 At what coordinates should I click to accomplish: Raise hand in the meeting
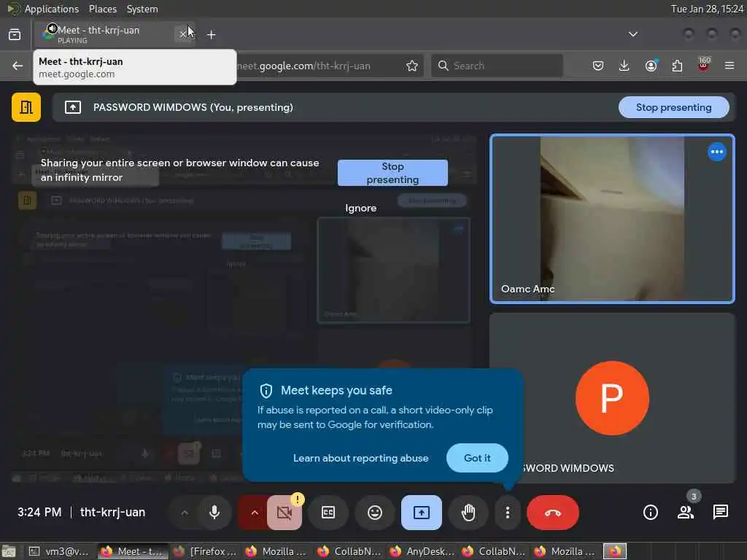pos(468,513)
